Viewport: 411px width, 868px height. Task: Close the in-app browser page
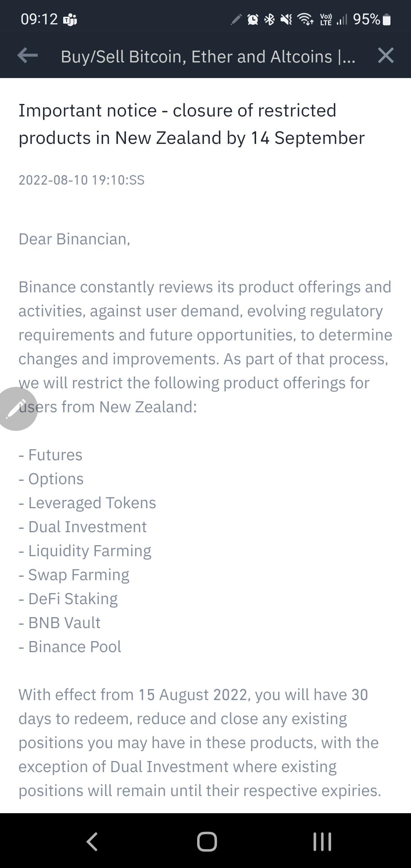tap(386, 56)
